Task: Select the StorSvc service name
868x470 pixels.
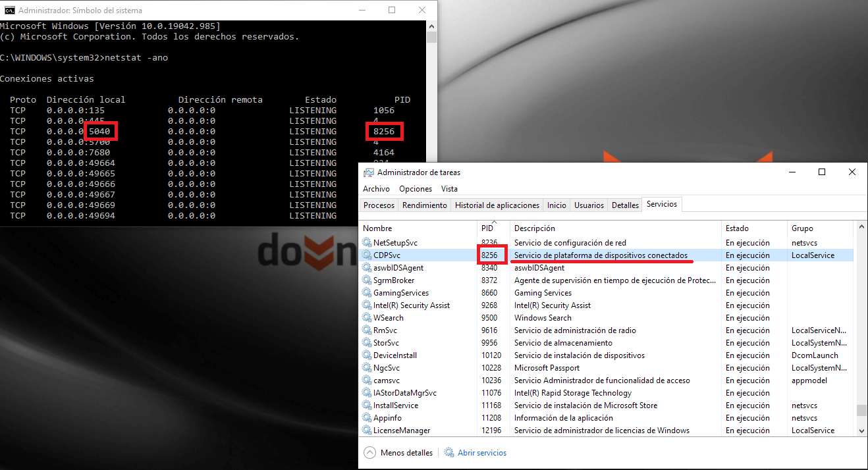Action: (386, 343)
